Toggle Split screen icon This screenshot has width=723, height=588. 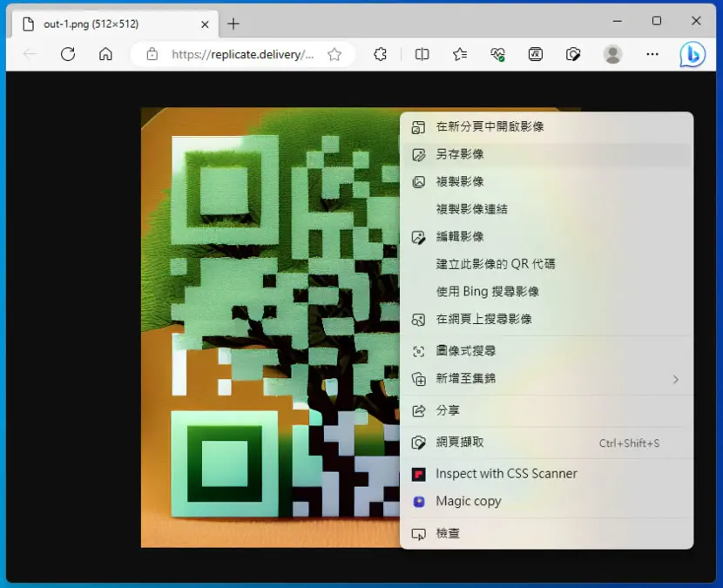pyautogui.click(x=422, y=54)
